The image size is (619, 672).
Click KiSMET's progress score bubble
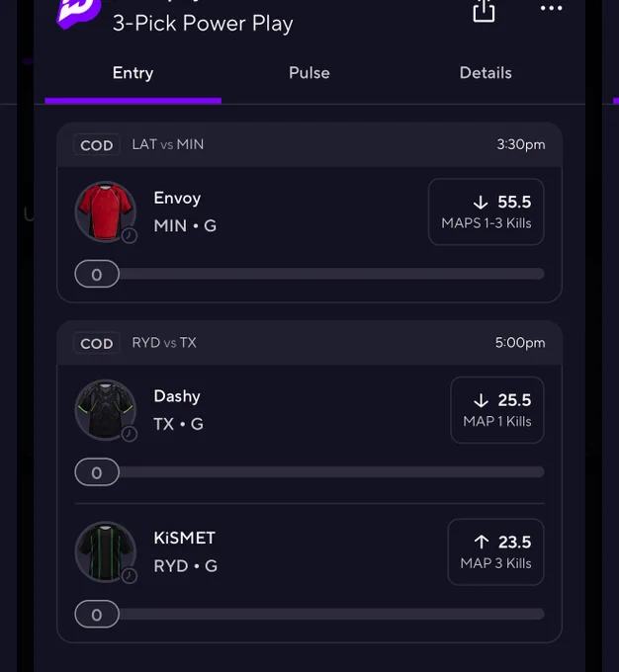(97, 614)
